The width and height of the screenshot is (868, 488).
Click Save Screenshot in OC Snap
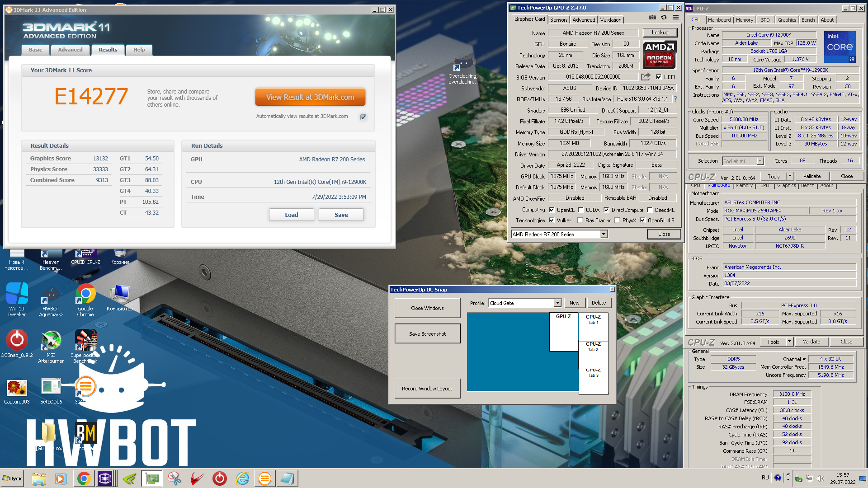tap(428, 334)
